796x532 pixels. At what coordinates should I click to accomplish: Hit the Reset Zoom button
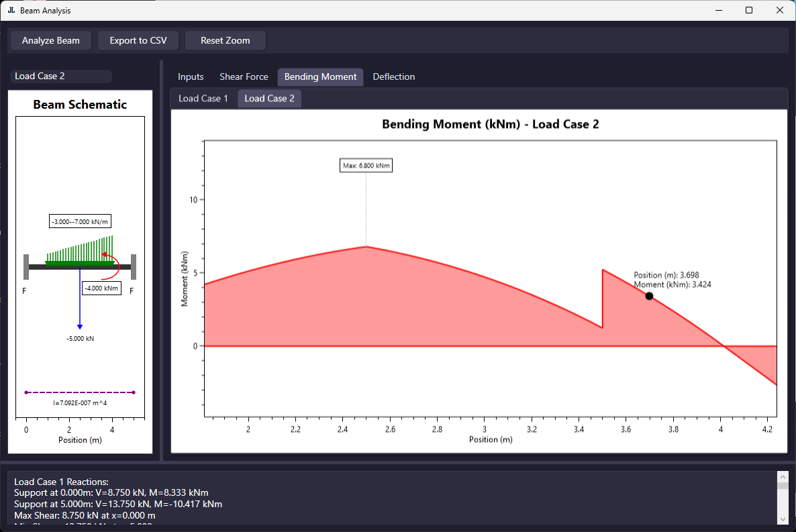point(226,41)
